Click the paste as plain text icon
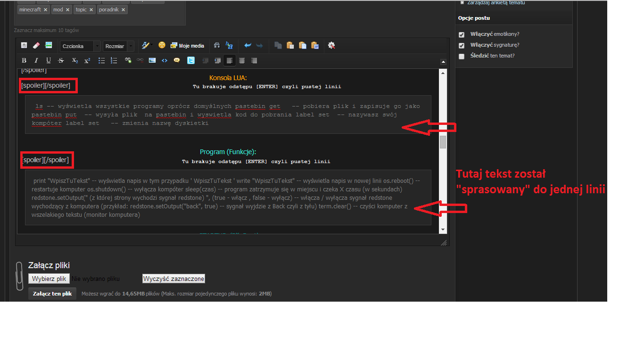Screen dimensions: 644x345 tap(303, 46)
